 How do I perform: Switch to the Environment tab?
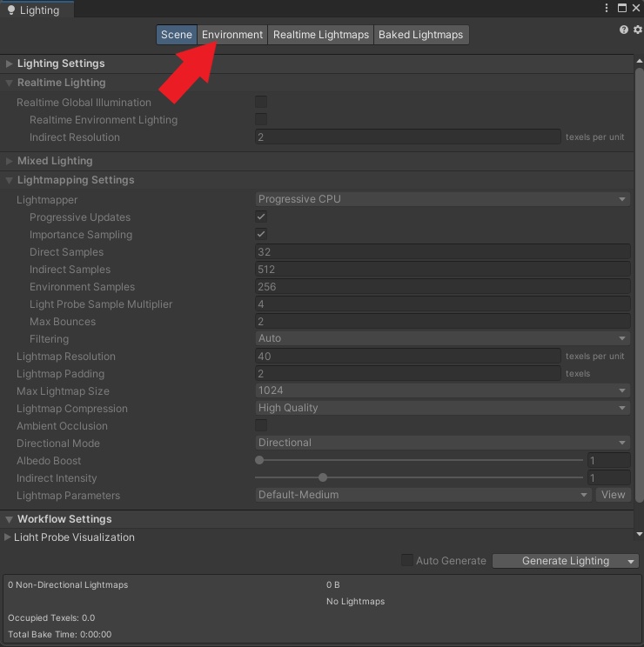click(x=232, y=35)
